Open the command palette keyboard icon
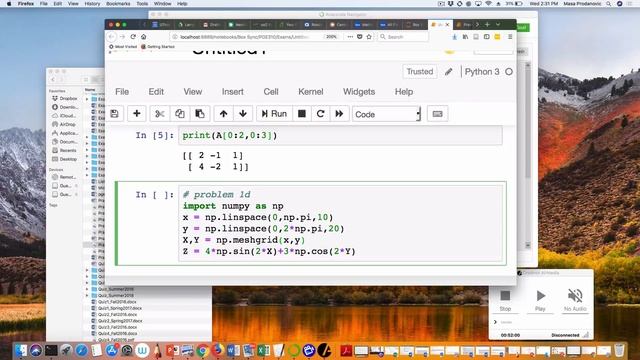This screenshot has width=640, height=360. click(438, 114)
